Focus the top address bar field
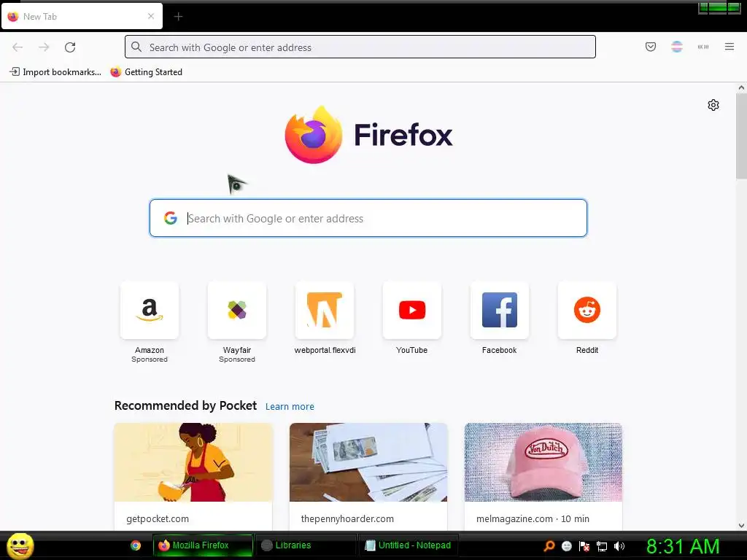 click(x=360, y=47)
